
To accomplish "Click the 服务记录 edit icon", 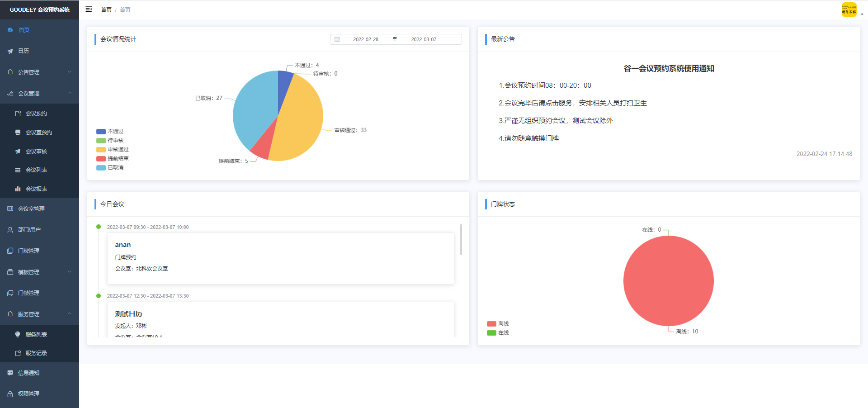I will 18,353.
